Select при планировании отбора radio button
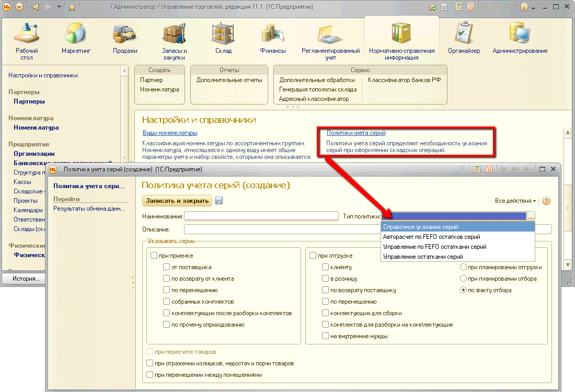Screen dimensions: 575x392 click(x=463, y=279)
